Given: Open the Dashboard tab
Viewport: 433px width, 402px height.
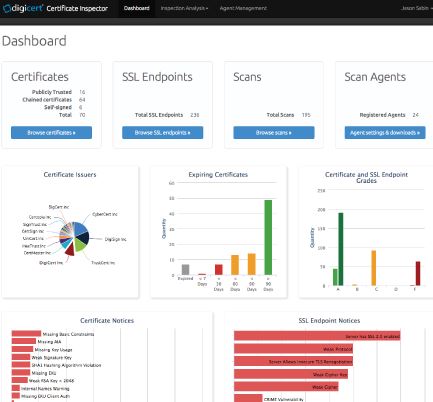Looking at the screenshot, I should pyautogui.click(x=136, y=8).
